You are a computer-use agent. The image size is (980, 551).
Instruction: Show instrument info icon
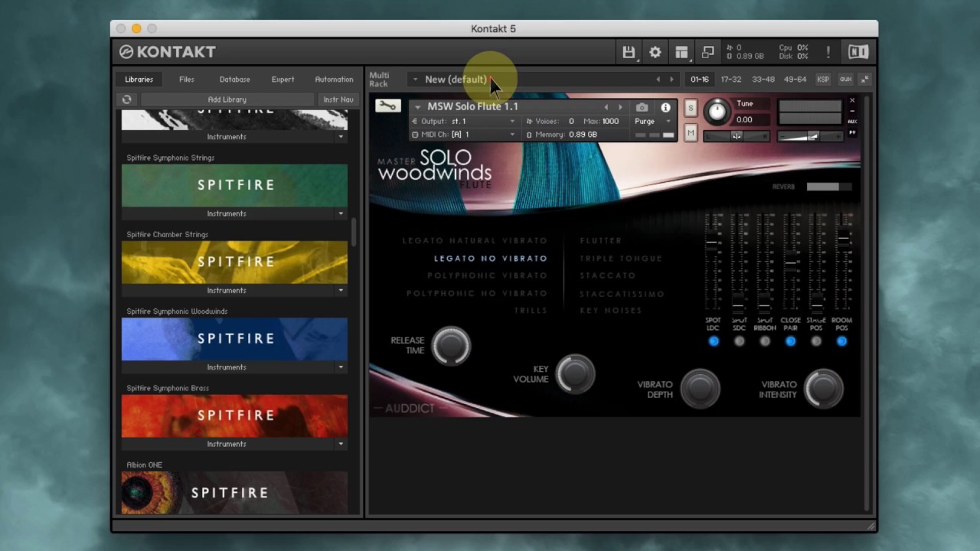(665, 108)
